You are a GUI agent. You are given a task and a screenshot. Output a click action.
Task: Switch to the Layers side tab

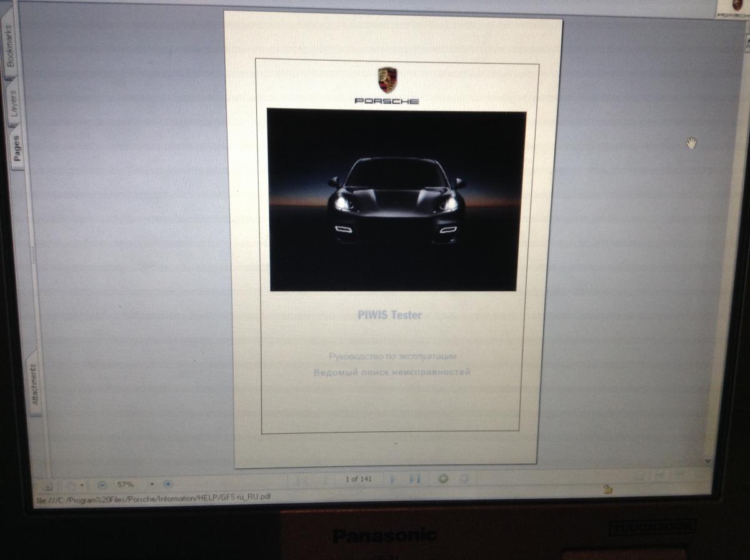13,103
